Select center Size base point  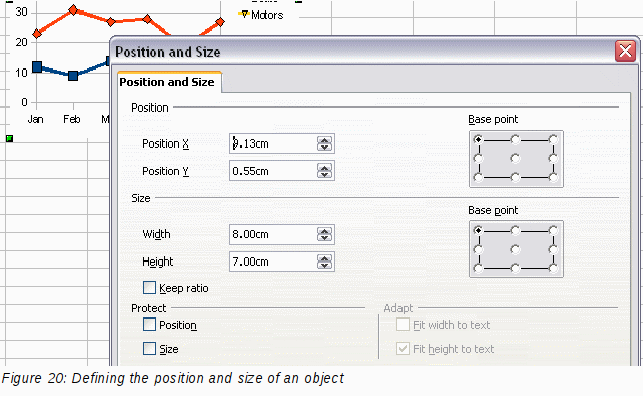click(515, 249)
